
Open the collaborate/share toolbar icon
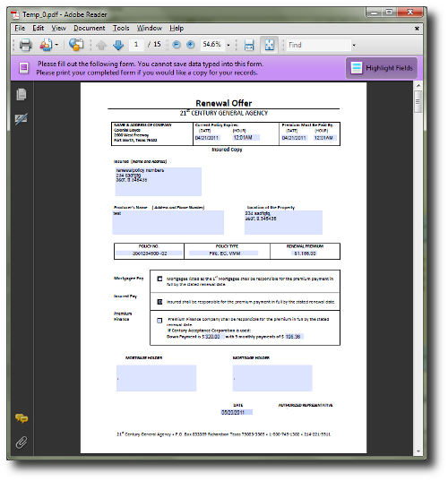click(x=46, y=45)
